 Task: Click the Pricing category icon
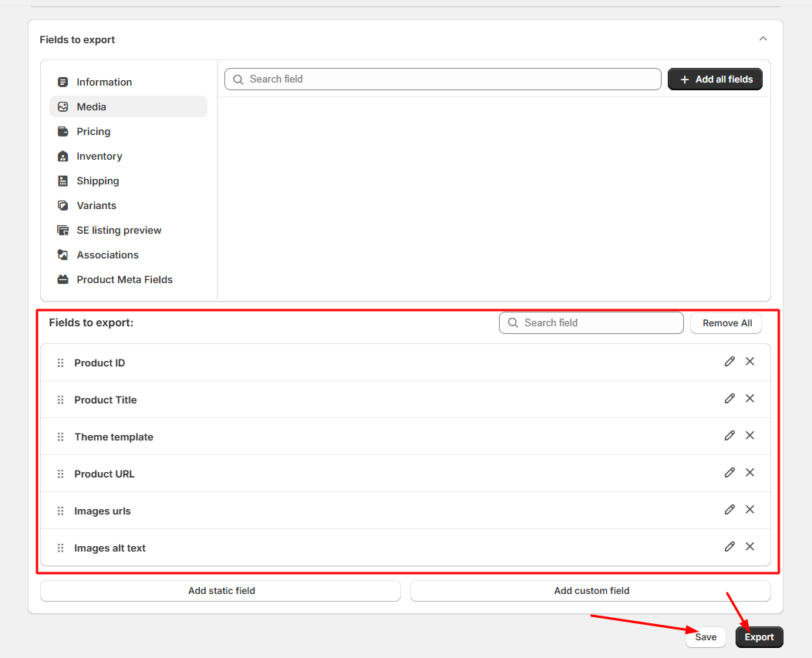pyautogui.click(x=62, y=132)
